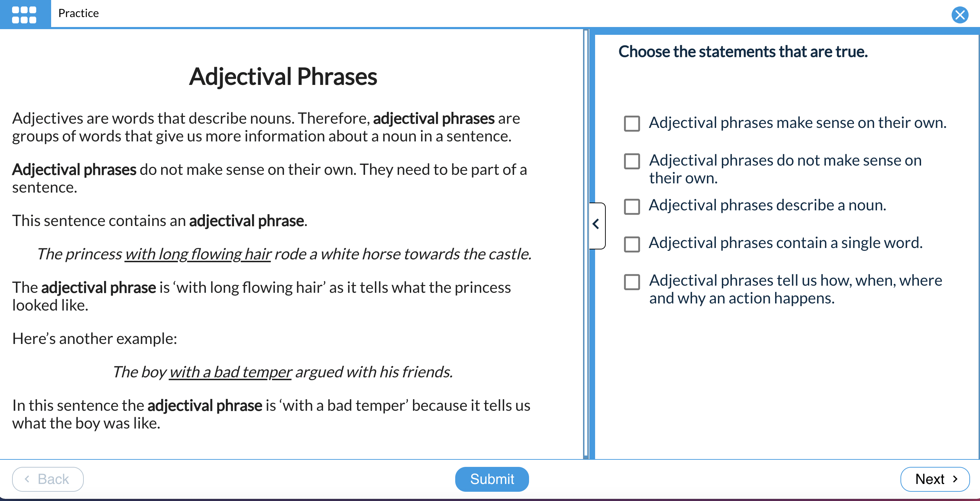Open the grid menu icon
980x501 pixels.
click(24, 14)
